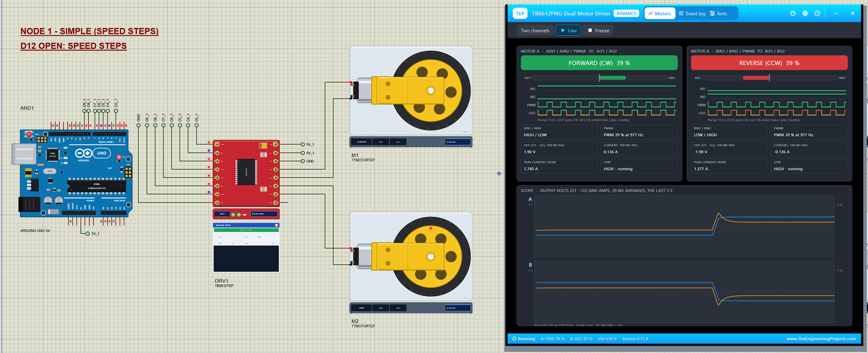Screen dimensions: 868x353
Task: Click first green round button on DRV1 strip
Action: click(233, 214)
